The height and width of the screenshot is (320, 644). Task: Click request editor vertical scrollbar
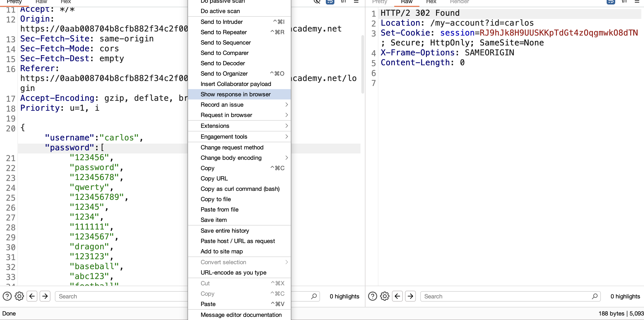click(x=363, y=65)
